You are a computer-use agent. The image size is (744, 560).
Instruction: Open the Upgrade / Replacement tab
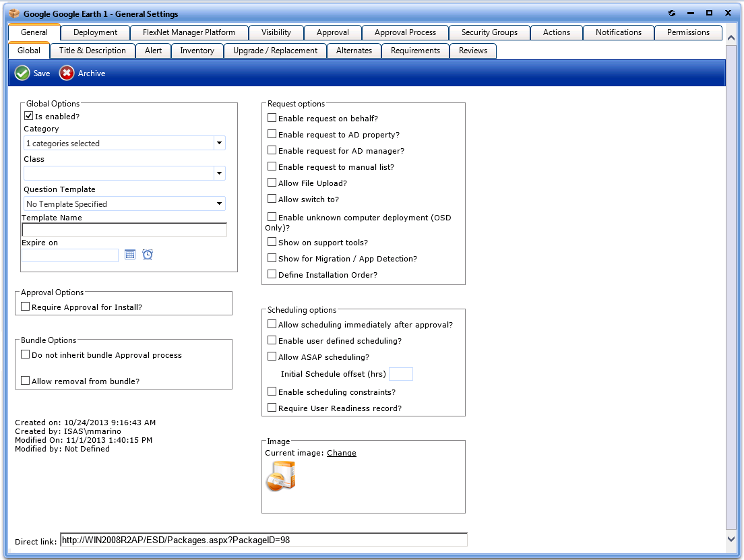coord(275,51)
